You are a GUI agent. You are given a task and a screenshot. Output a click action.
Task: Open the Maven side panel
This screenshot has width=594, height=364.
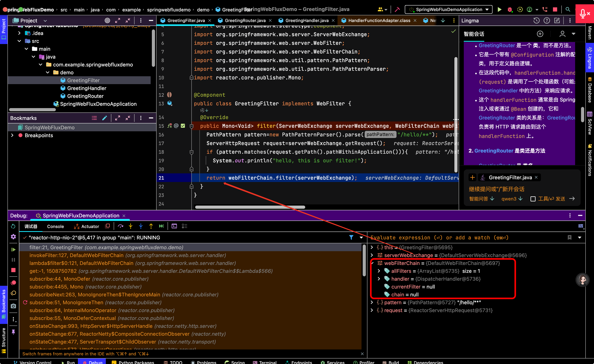click(590, 32)
